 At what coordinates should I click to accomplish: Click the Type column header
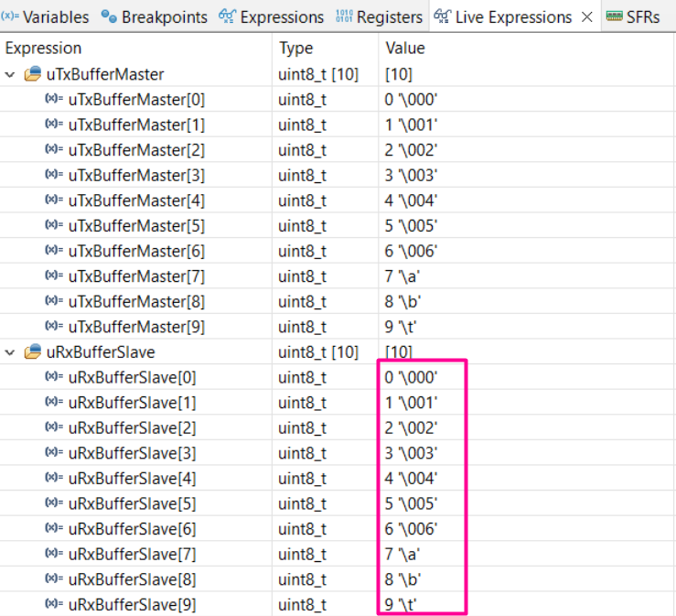(295, 48)
